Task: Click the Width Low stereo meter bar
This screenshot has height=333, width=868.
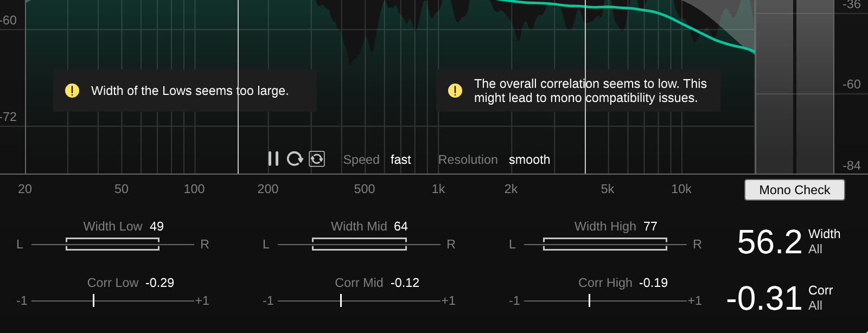Action: tap(112, 244)
